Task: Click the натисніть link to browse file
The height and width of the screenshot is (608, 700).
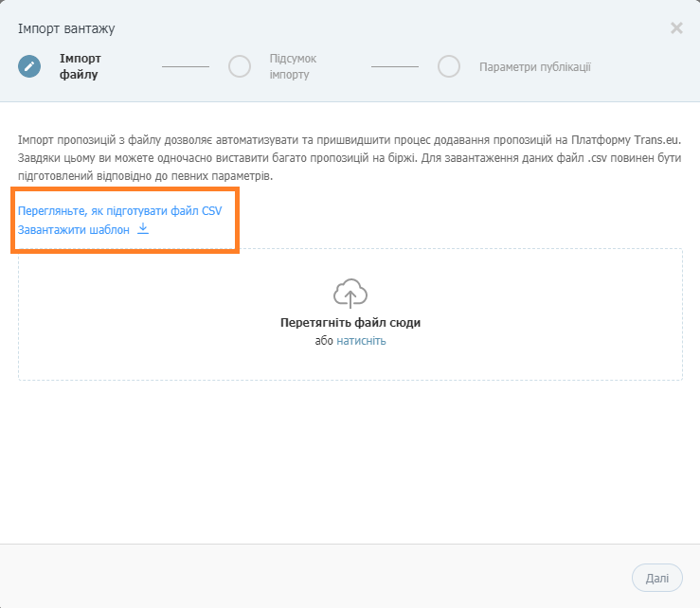Action: (x=361, y=341)
